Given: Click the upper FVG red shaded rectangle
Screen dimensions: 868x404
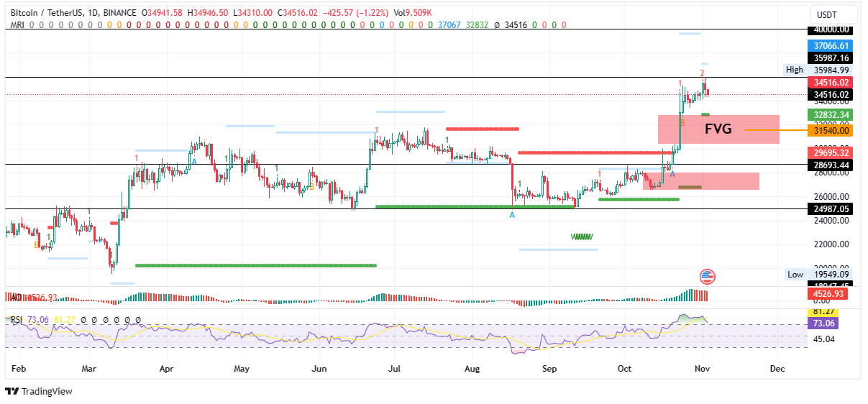Looking at the screenshot, I should point(718,129).
